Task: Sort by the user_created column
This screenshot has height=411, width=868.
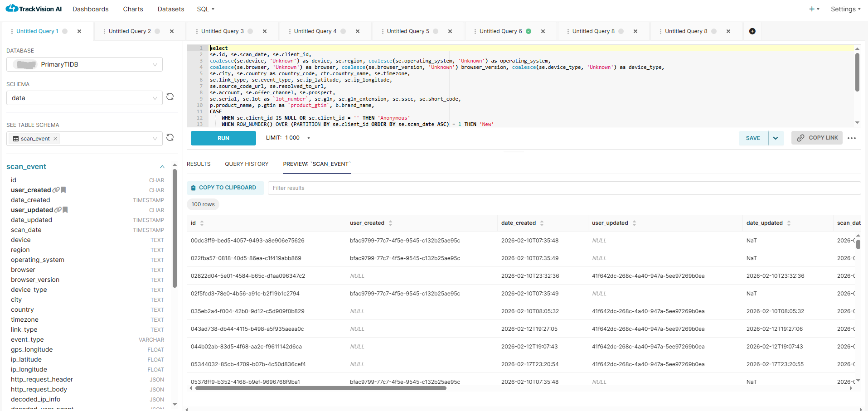Action: 390,223
